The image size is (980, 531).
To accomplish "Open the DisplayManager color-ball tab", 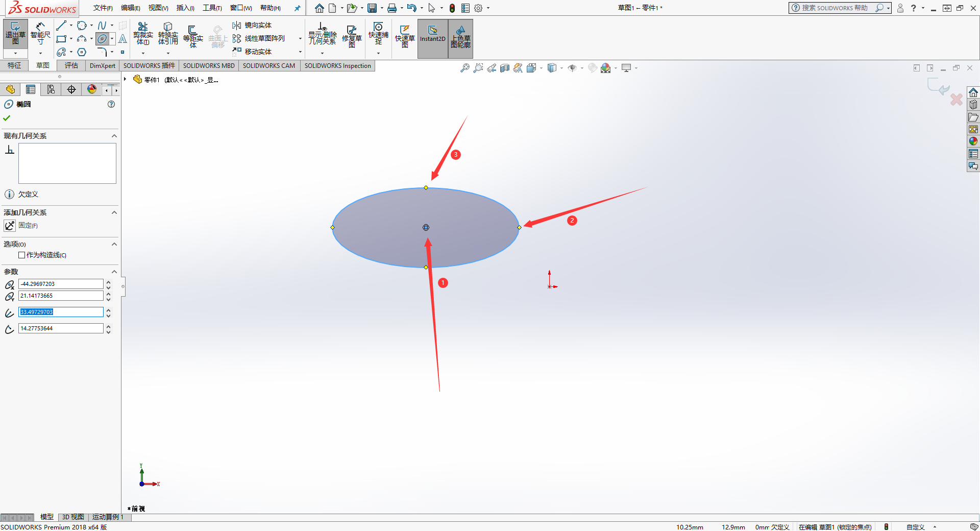I will (x=92, y=89).
